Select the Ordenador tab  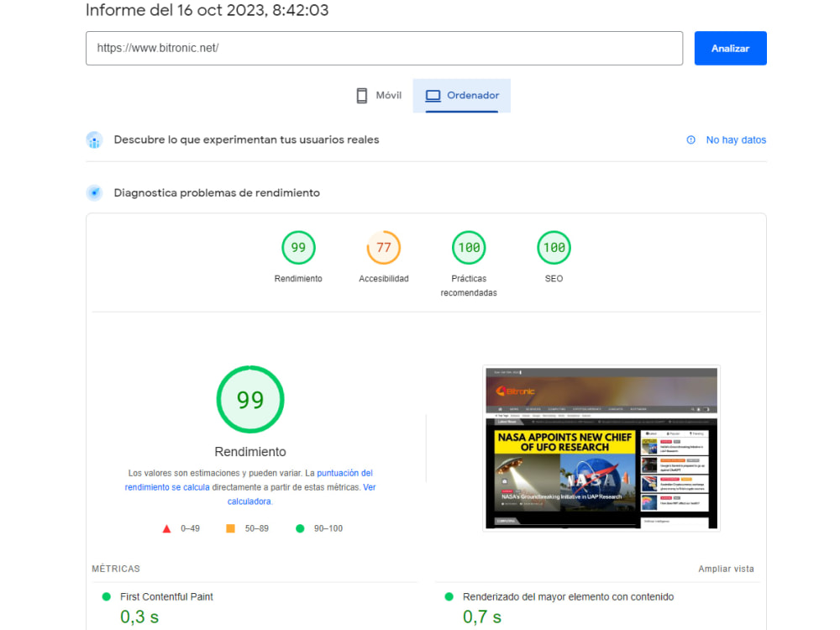pos(462,96)
